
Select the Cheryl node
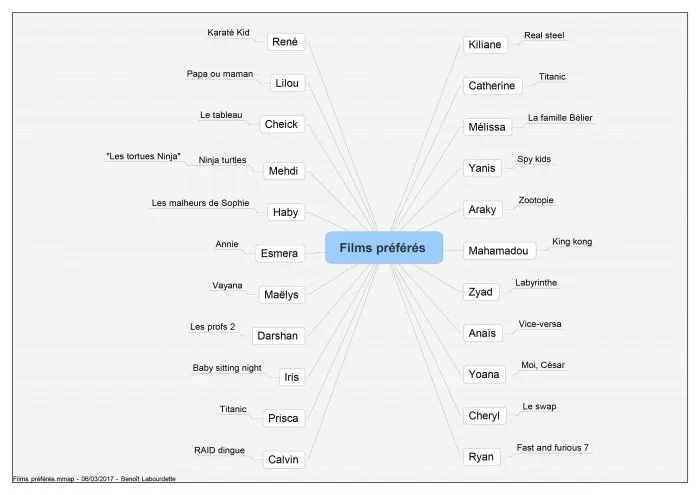click(484, 416)
